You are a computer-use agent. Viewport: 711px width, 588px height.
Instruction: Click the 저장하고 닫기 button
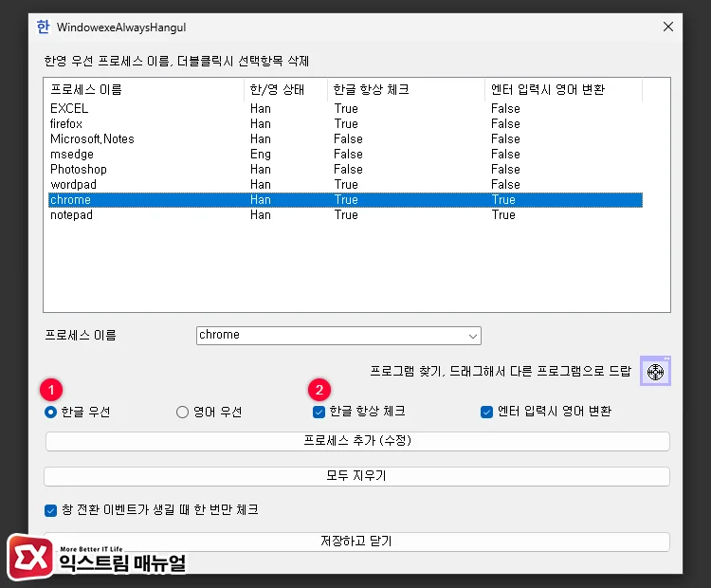point(356,542)
